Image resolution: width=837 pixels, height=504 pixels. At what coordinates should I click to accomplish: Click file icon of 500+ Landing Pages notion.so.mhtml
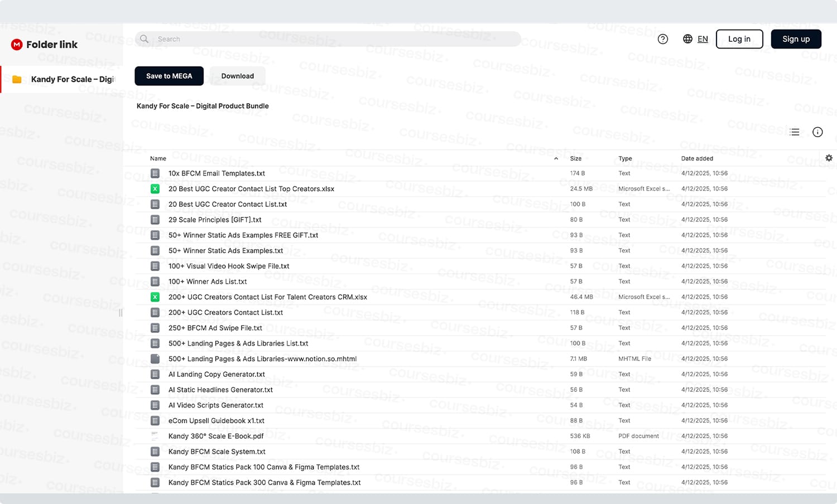155,359
